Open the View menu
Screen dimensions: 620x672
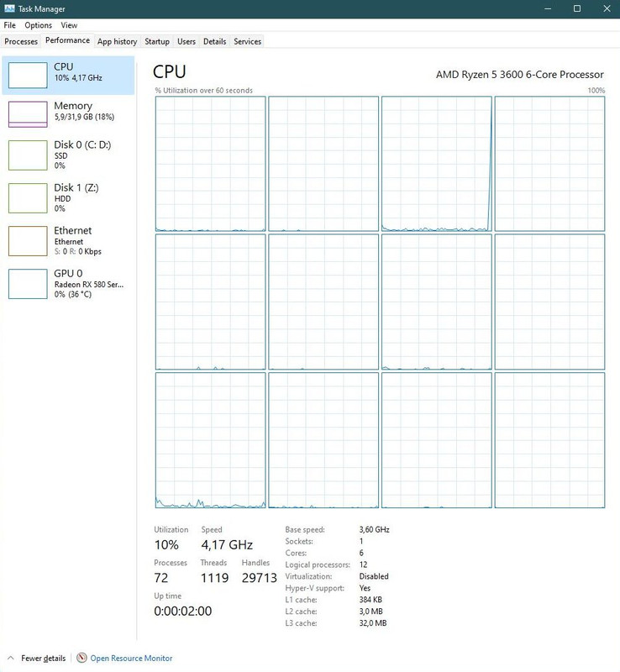coord(69,25)
